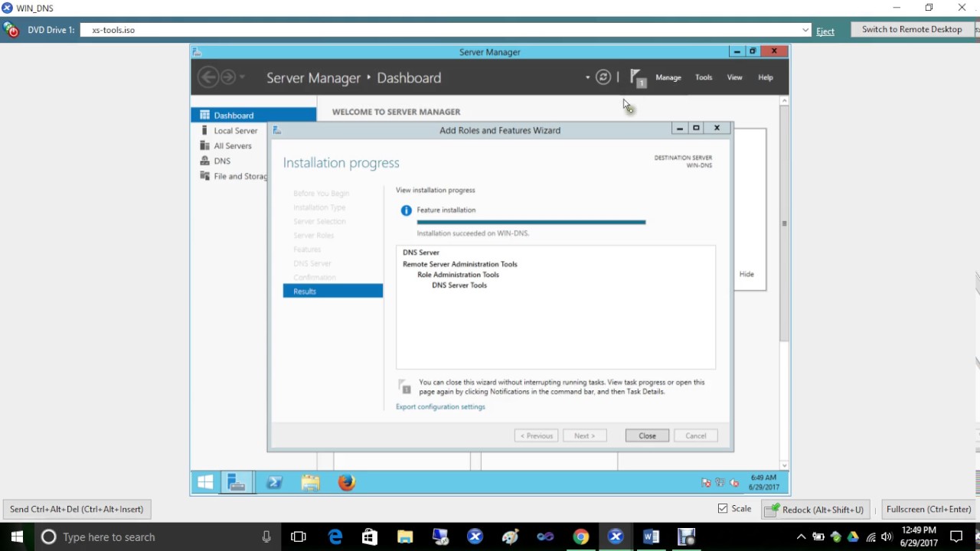The width and height of the screenshot is (980, 551).
Task: Click the remote tray speaker icon with red mark
Action: tap(734, 483)
